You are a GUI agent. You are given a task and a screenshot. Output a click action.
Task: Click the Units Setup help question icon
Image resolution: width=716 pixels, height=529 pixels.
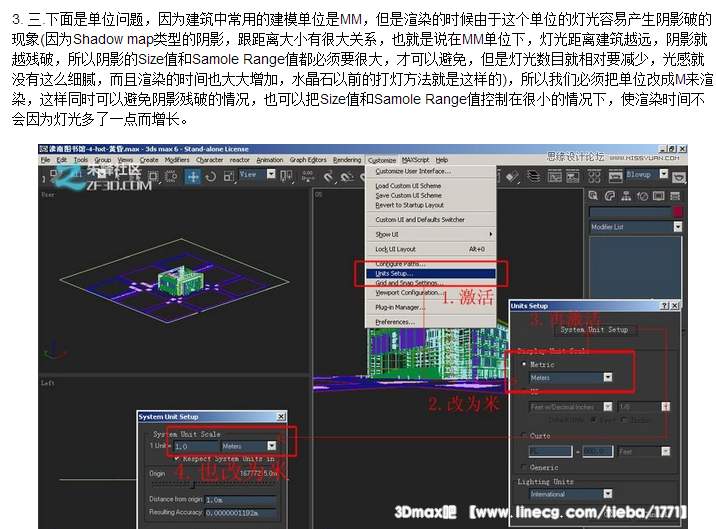coord(665,306)
